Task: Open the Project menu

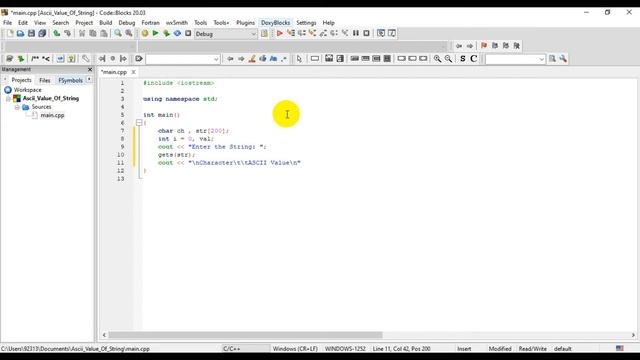Action: 84,23
